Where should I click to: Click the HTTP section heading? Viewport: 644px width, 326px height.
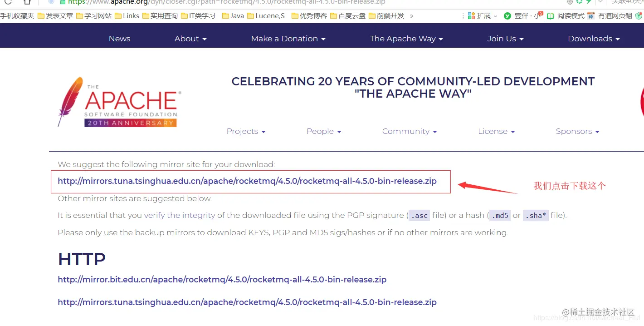tap(82, 259)
